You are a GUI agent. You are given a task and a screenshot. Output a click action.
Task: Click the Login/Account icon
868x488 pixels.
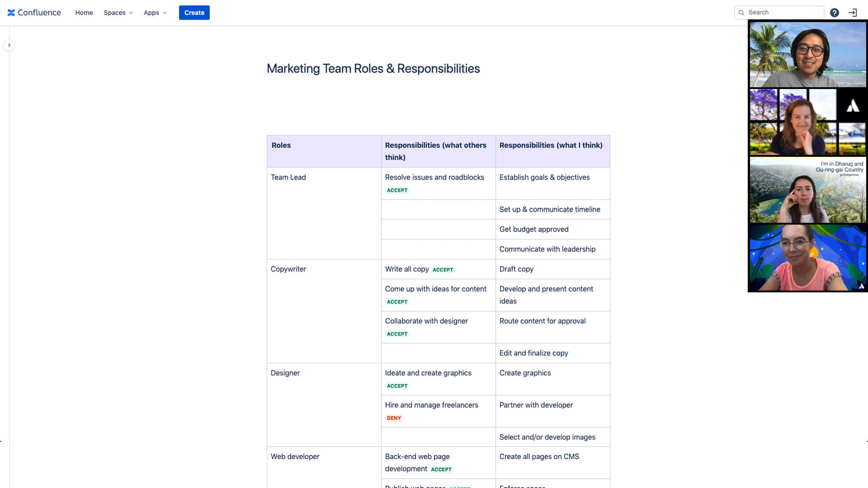pos(853,12)
